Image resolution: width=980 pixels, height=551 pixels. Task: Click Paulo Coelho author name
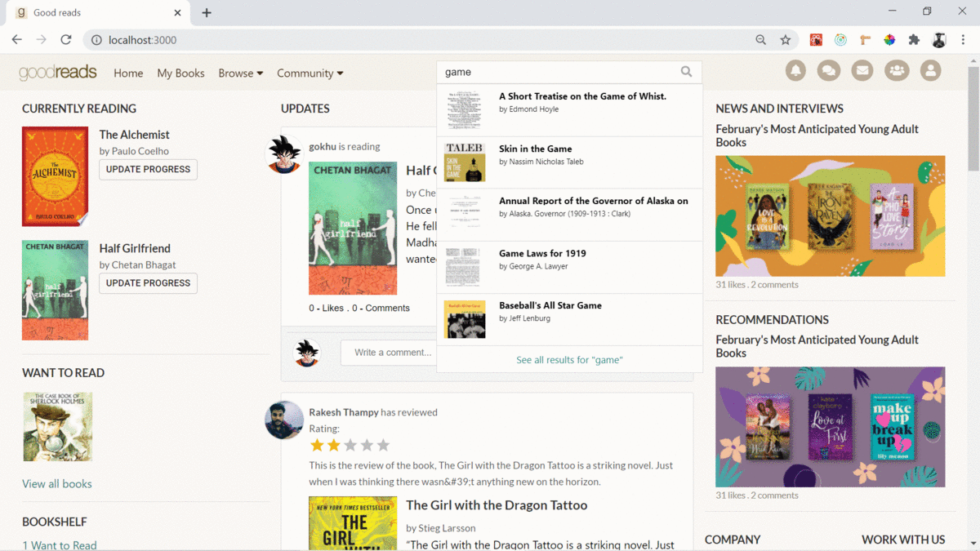pyautogui.click(x=140, y=151)
